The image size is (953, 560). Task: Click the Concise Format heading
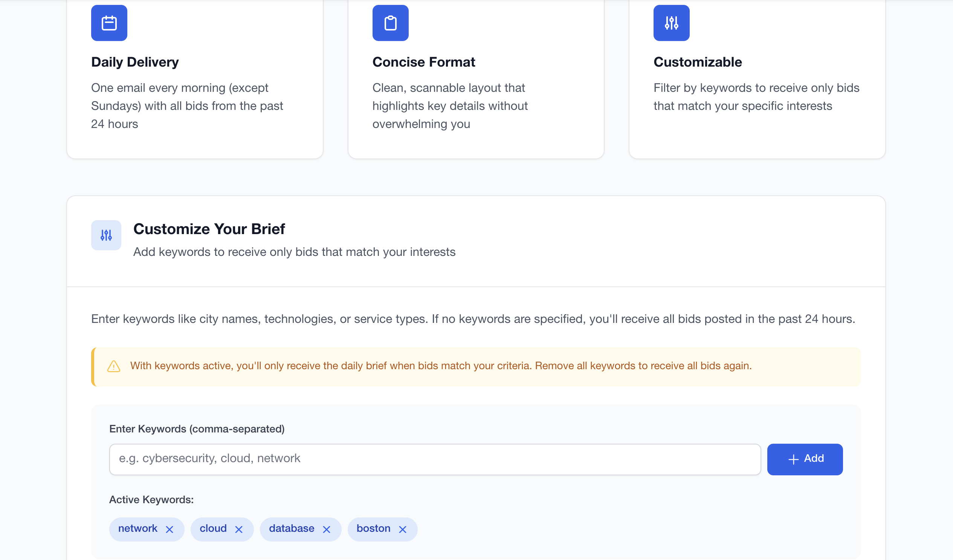pyautogui.click(x=423, y=62)
